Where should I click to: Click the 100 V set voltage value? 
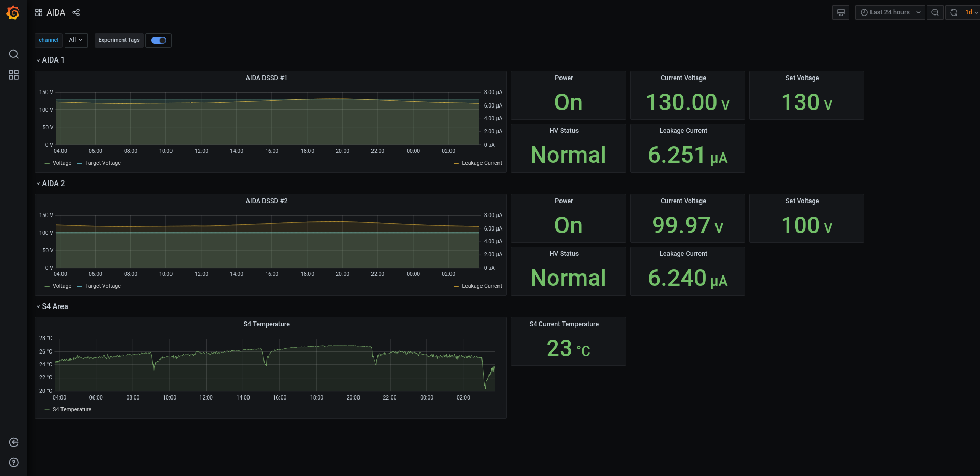click(806, 225)
